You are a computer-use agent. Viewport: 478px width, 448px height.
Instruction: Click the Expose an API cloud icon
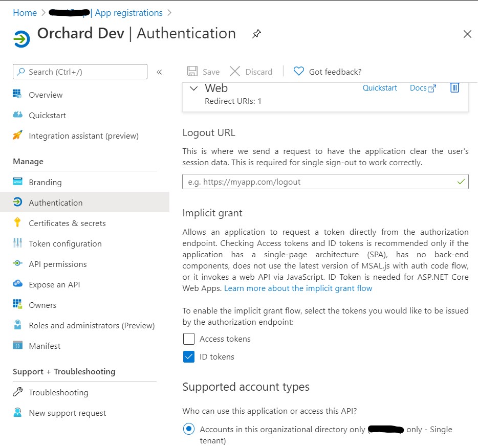[x=17, y=283]
